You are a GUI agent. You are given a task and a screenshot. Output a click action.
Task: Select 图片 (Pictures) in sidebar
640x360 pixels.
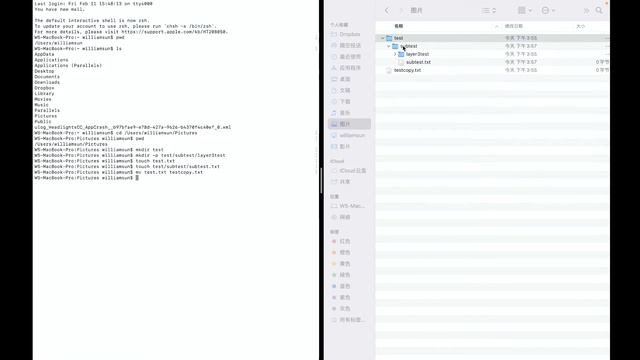coord(349,124)
